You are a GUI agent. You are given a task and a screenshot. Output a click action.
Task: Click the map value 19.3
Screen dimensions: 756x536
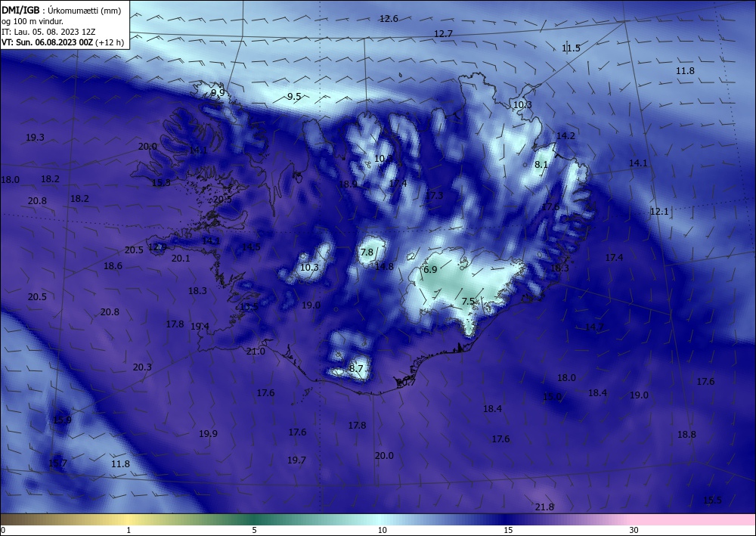[35, 138]
